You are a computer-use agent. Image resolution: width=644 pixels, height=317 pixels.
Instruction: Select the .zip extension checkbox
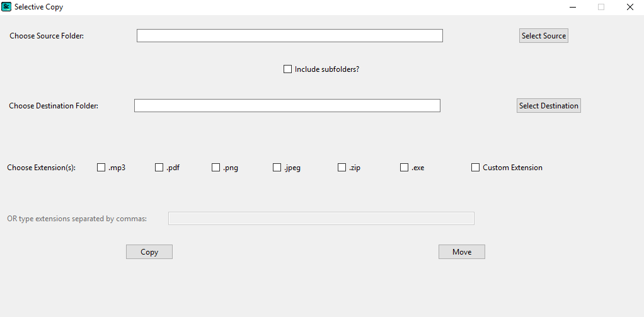342,168
